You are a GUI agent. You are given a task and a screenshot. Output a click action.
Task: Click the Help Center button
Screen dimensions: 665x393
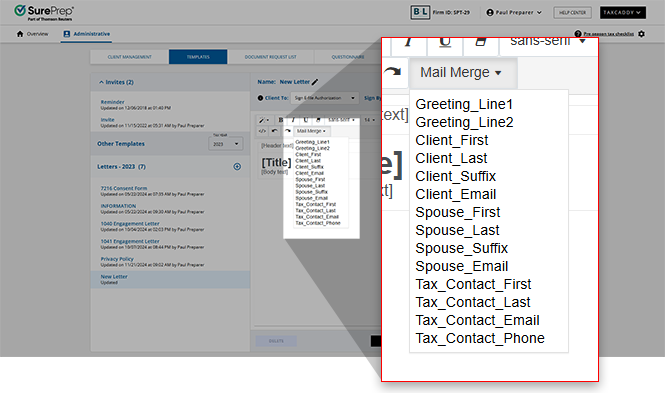click(x=572, y=13)
